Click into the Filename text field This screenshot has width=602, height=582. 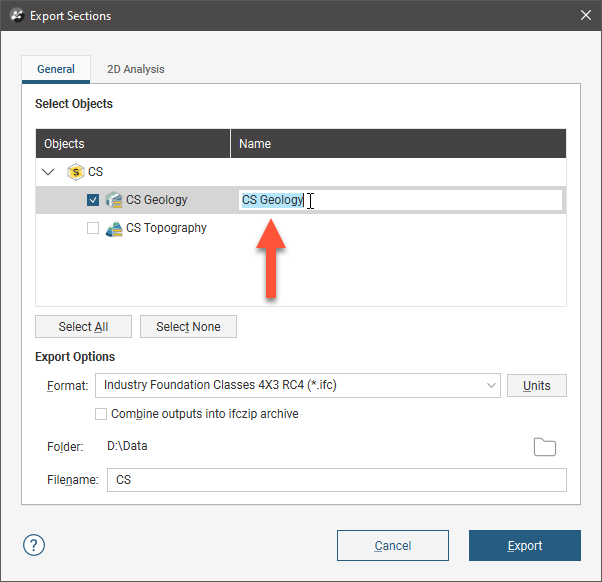(336, 480)
